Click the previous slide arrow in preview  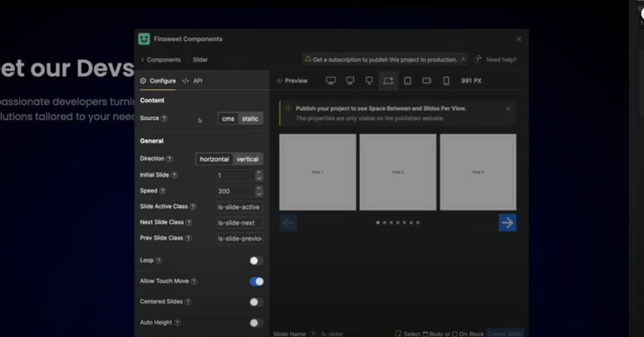coord(288,222)
